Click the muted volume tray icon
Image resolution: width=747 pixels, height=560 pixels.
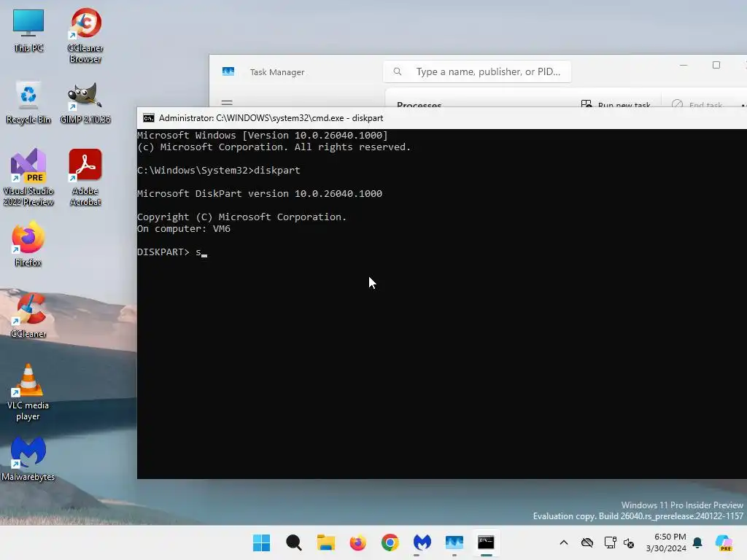coord(629,542)
